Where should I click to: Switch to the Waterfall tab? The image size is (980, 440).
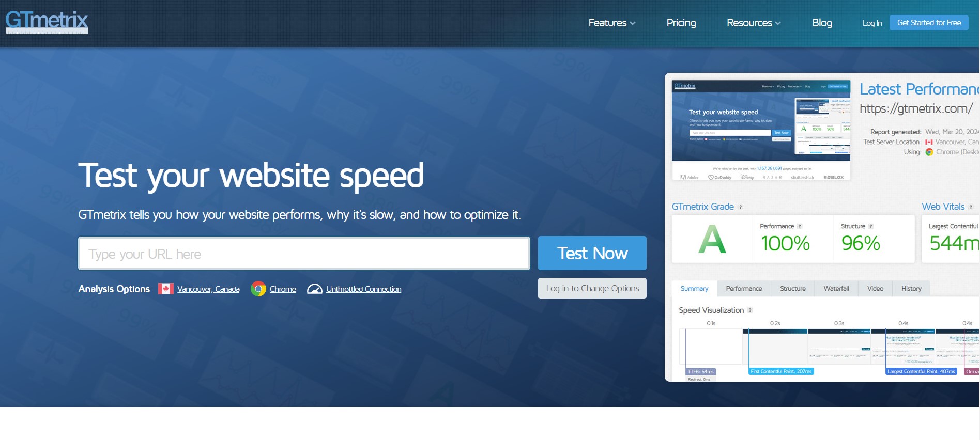point(836,289)
